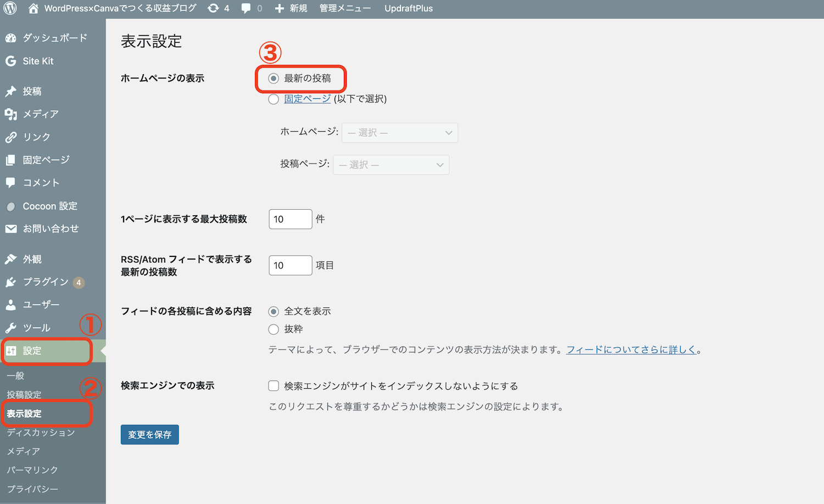Open the コメント section icon
The height and width of the screenshot is (504, 824).
(11, 182)
